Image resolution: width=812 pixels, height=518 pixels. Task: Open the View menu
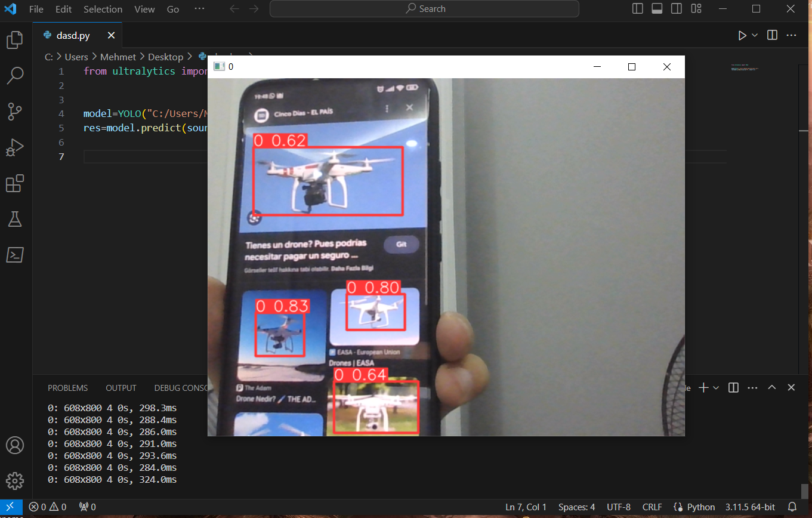pyautogui.click(x=144, y=9)
